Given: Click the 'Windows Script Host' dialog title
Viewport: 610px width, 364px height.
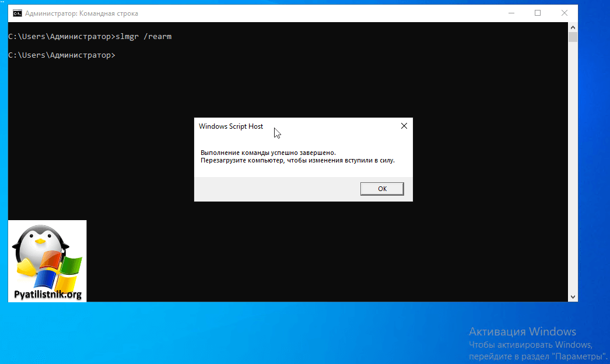Looking at the screenshot, I should coord(231,126).
